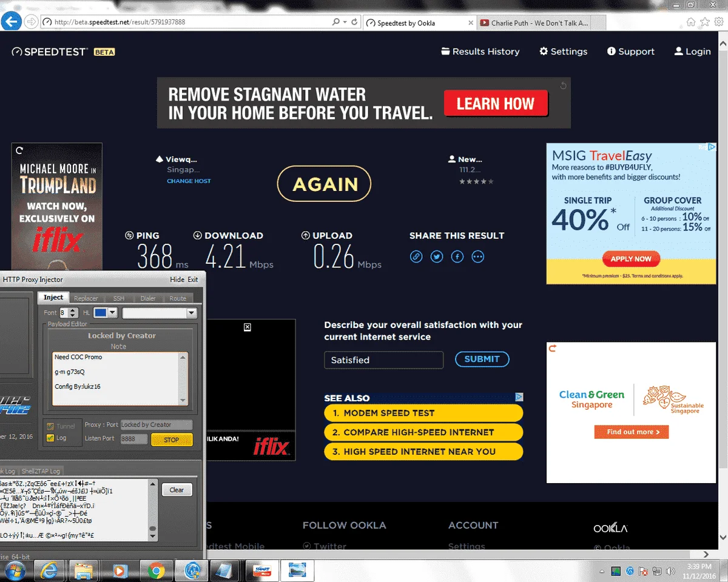
Task: Open Windows Media Player taskbar icon
Action: (120, 570)
